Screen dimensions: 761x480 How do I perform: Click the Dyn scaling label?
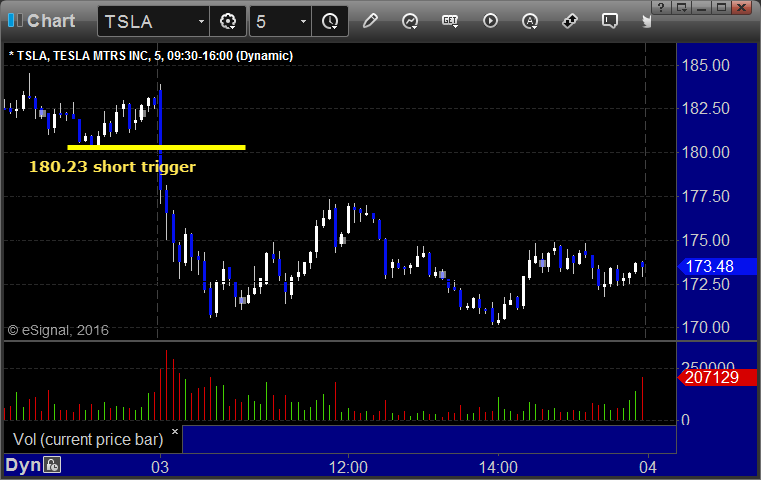23,465
